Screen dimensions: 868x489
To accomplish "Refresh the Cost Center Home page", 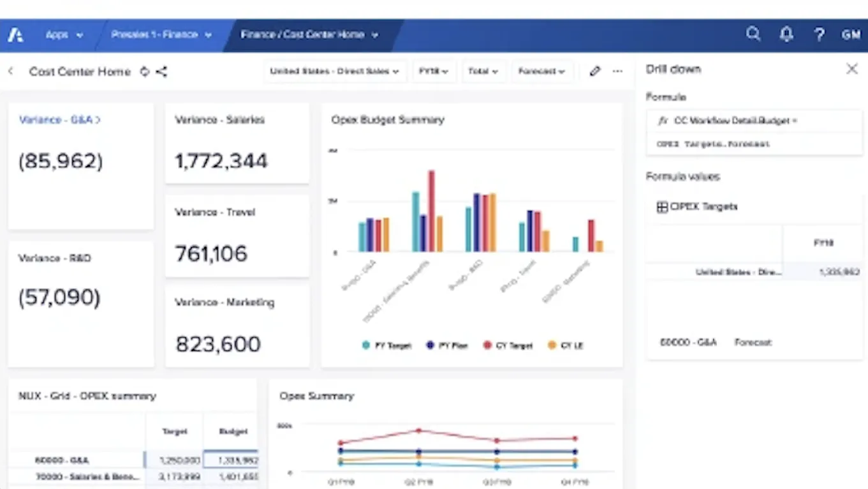I will [143, 71].
